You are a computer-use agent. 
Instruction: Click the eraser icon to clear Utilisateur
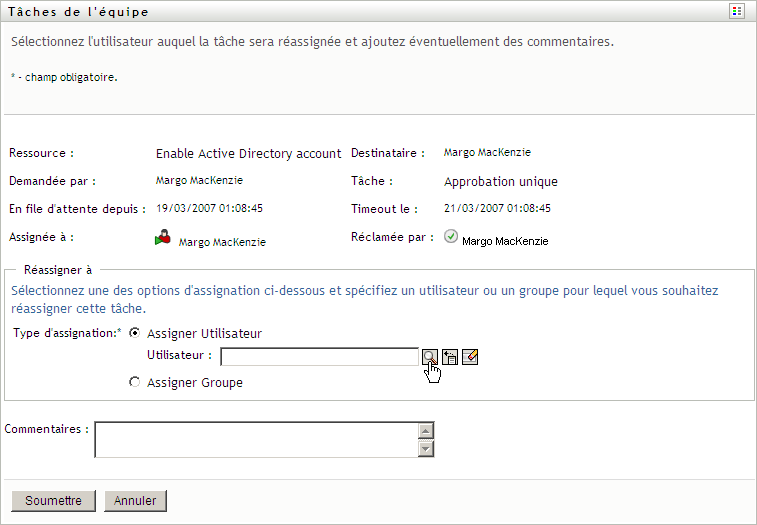[x=470, y=357]
